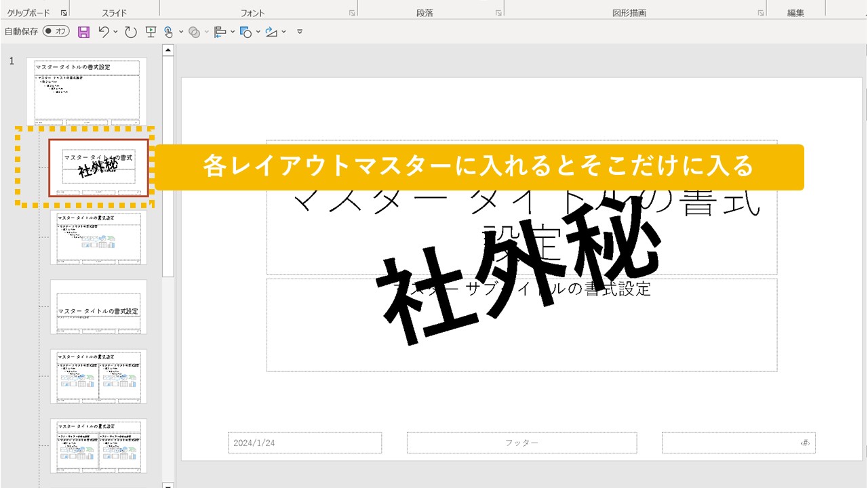Click the 編集 ribbon group
Image resolution: width=868 pixels, height=488 pixels.
[795, 11]
